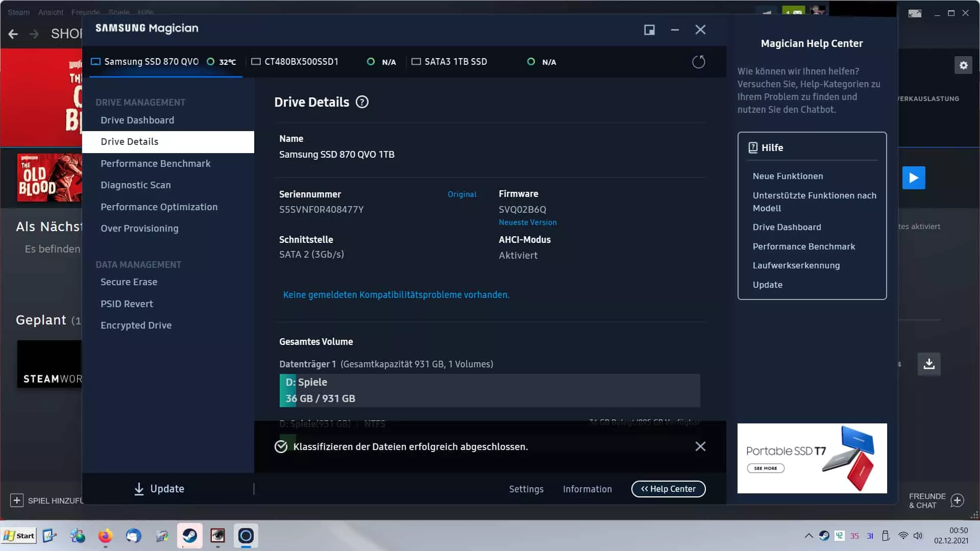Screen dimensions: 980x551
Task: Click the Steam settings gear icon
Action: point(963,65)
